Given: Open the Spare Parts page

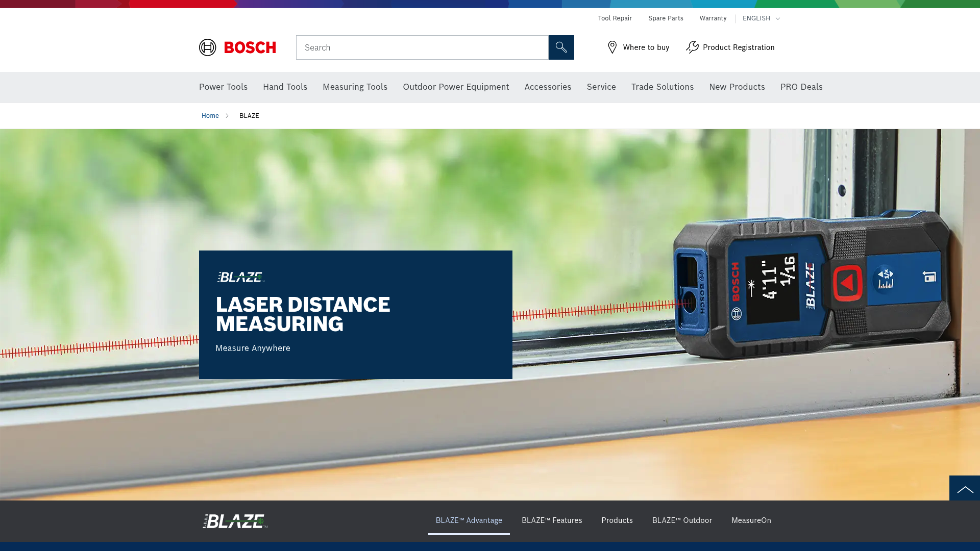Looking at the screenshot, I should tap(666, 18).
